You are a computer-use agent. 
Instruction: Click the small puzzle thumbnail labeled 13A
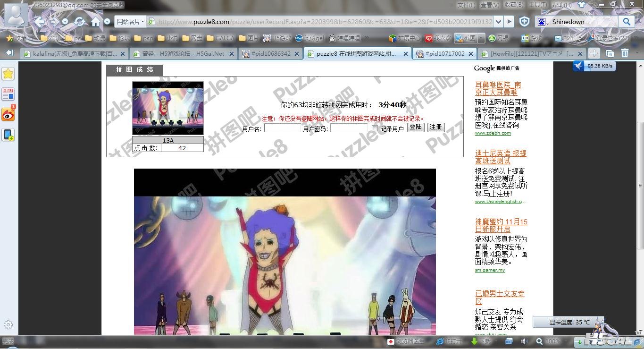tap(168, 108)
